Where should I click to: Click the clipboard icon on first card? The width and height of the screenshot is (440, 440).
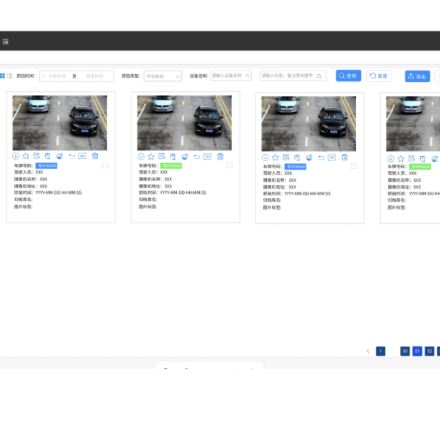(x=47, y=156)
